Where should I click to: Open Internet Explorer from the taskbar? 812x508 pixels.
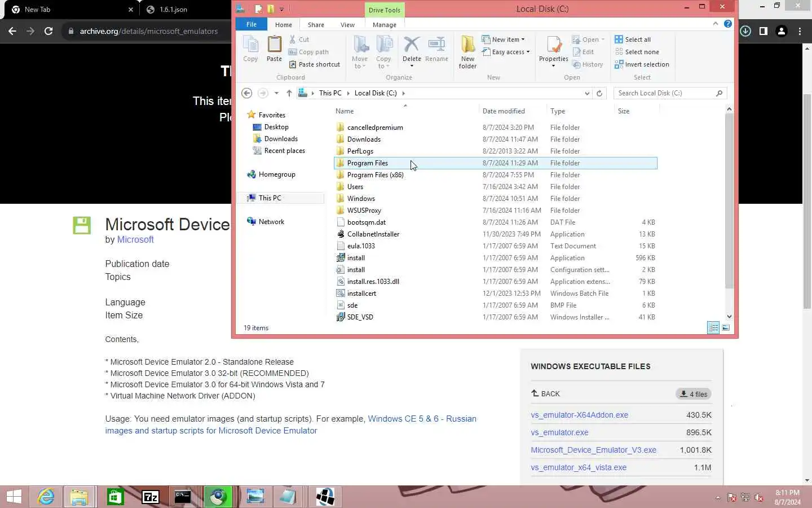[46, 497]
